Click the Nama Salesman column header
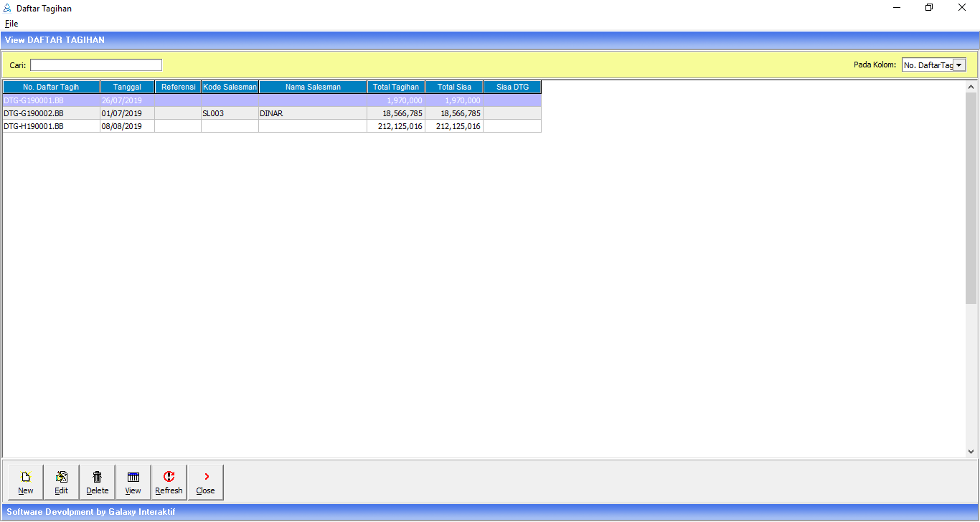 pos(313,87)
